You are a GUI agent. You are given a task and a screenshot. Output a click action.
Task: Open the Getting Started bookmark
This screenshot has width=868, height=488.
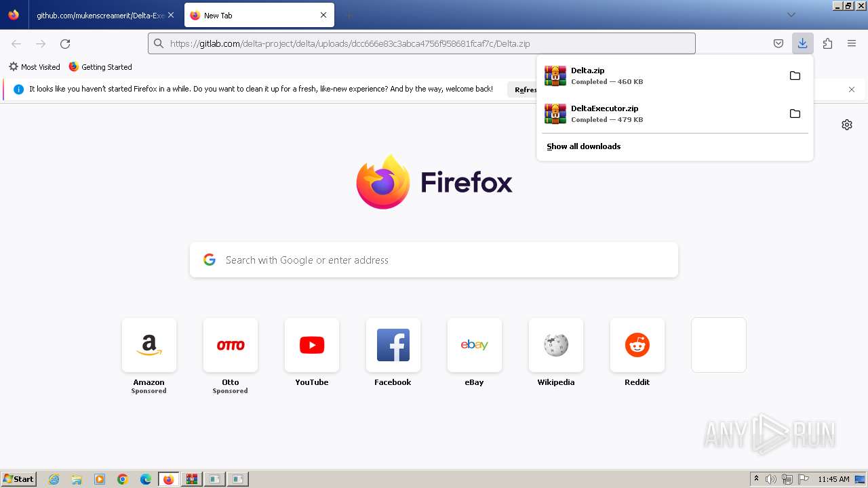click(x=100, y=66)
